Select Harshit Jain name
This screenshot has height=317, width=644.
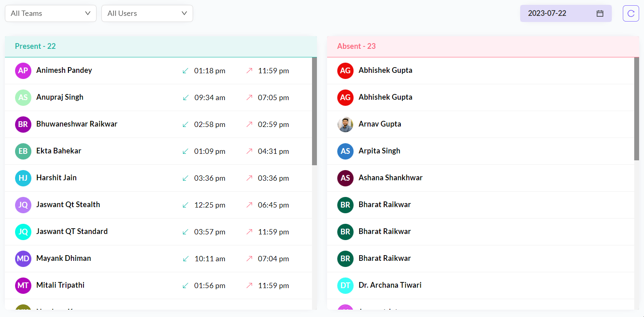[x=56, y=177]
